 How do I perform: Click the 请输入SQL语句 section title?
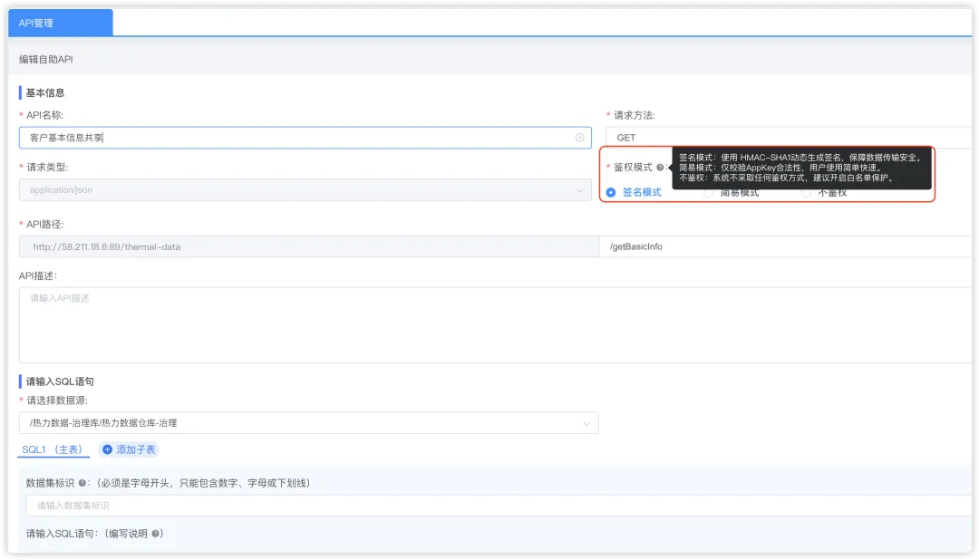(x=60, y=381)
